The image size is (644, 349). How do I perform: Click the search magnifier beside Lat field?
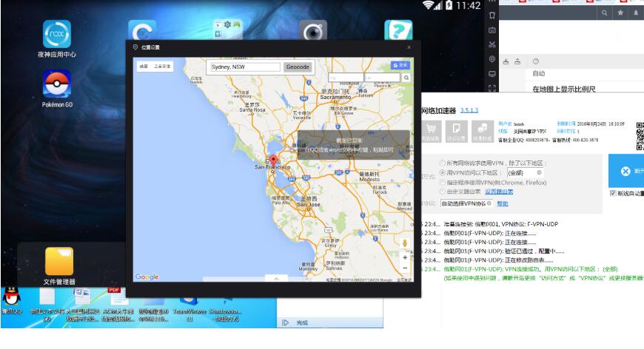[406, 78]
